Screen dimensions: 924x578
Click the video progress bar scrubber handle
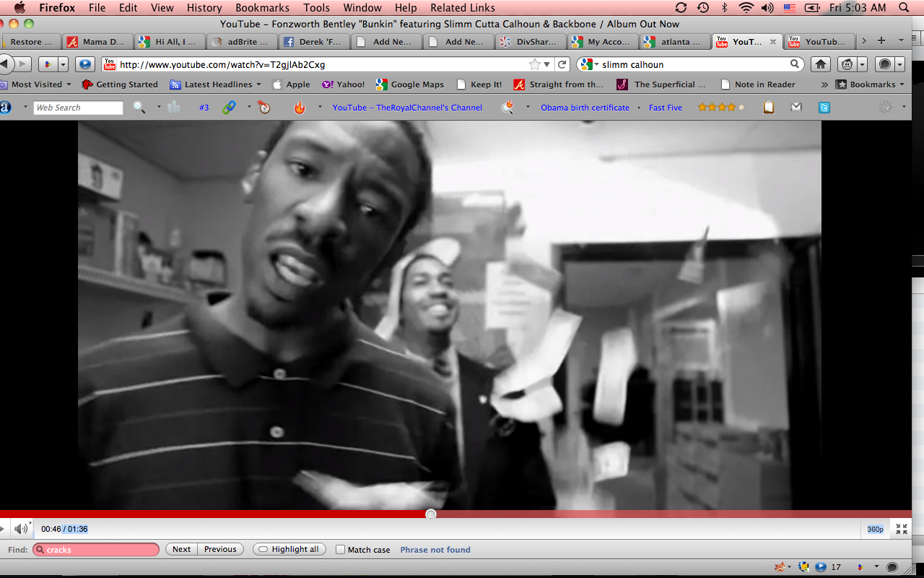pyautogui.click(x=431, y=514)
